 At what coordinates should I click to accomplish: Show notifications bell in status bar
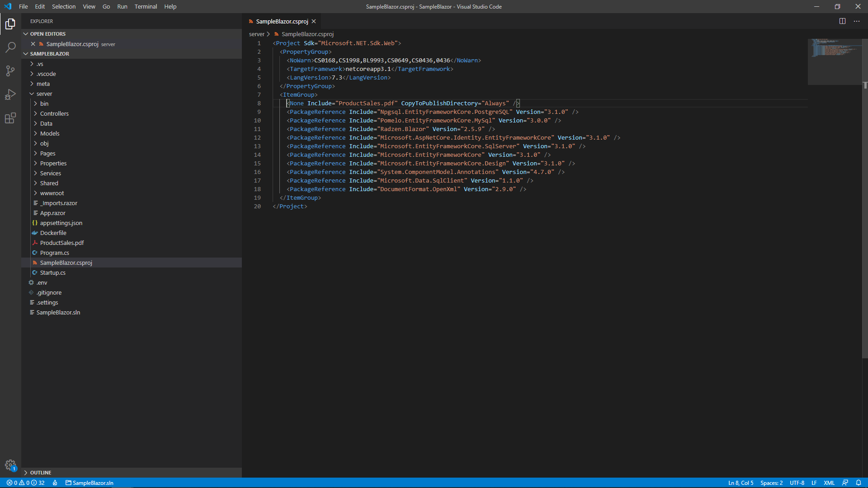click(859, 483)
